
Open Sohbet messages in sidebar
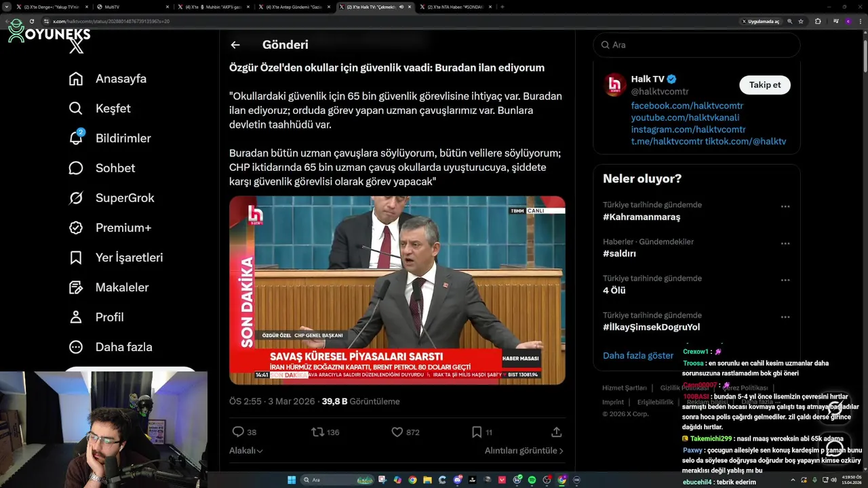click(102, 168)
